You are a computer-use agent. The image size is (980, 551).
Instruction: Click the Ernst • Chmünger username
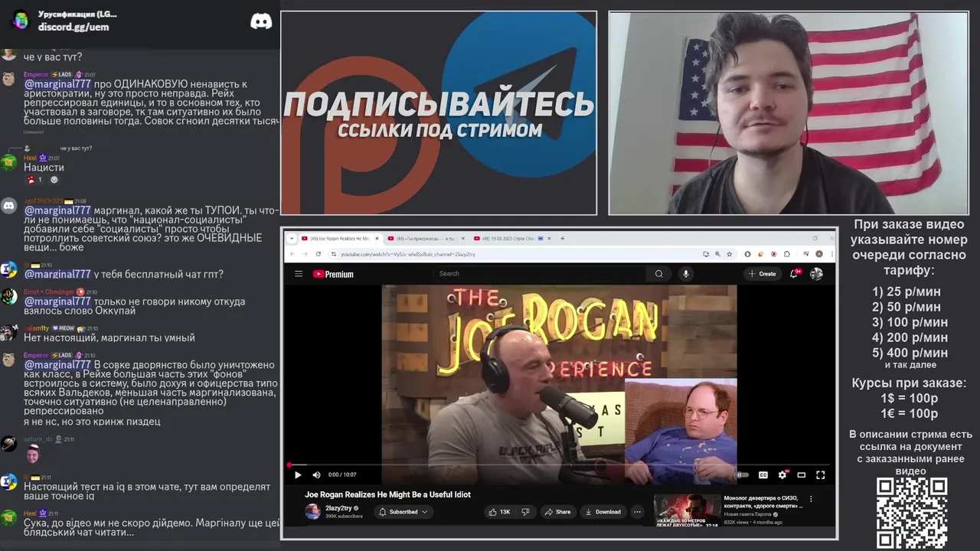coord(49,292)
